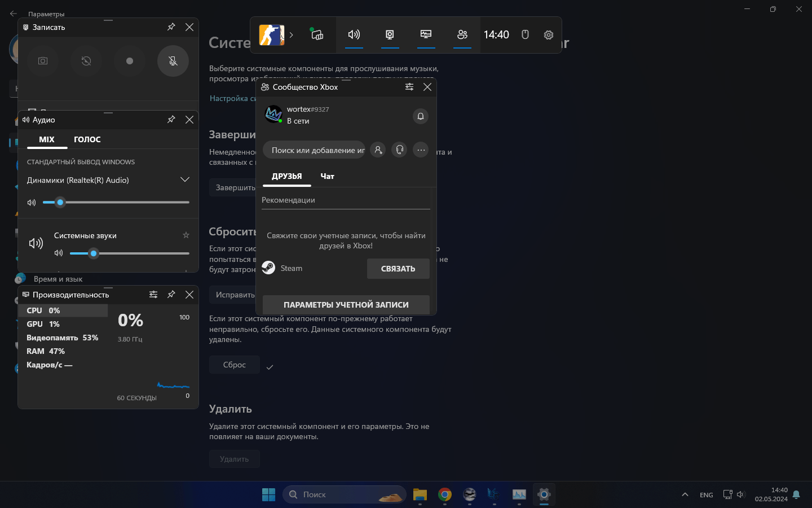Image resolution: width=812 pixels, height=508 pixels.
Task: Switch the ENG input language indicator
Action: pos(707,495)
